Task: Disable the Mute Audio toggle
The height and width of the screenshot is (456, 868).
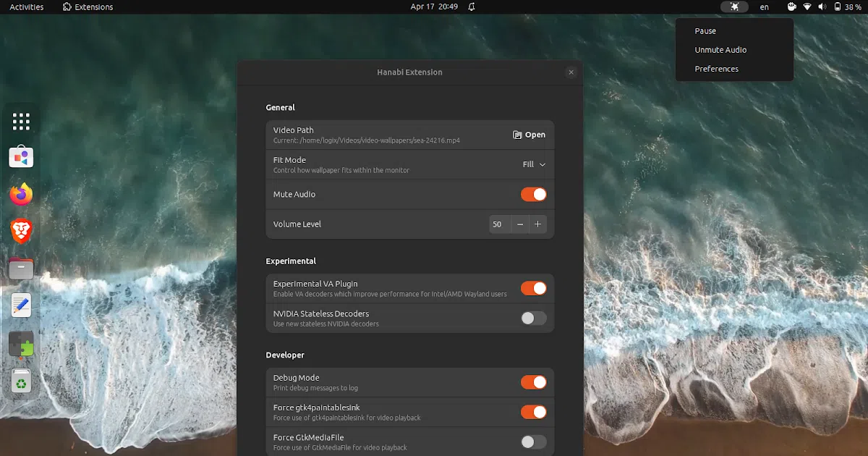Action: coord(534,194)
